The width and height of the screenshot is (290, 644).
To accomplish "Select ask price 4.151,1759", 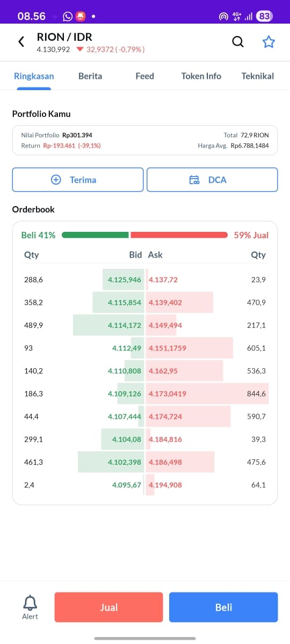I will point(168,348).
